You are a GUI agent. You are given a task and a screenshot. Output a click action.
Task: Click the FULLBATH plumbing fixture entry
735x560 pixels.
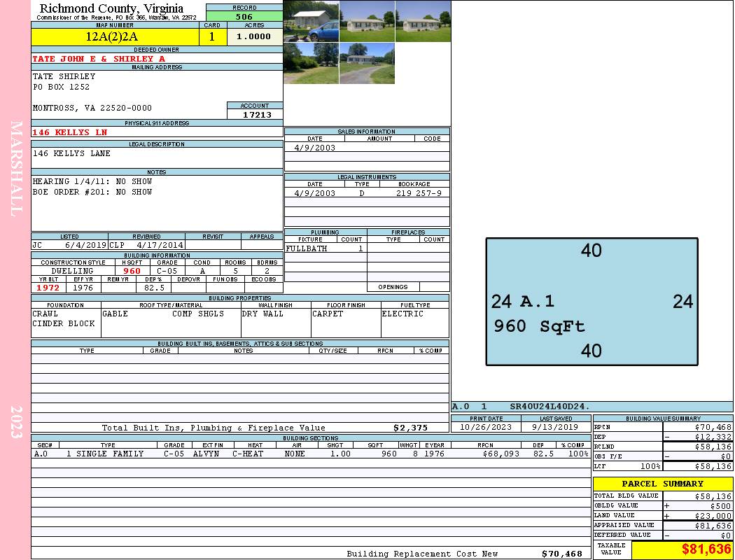307,248
